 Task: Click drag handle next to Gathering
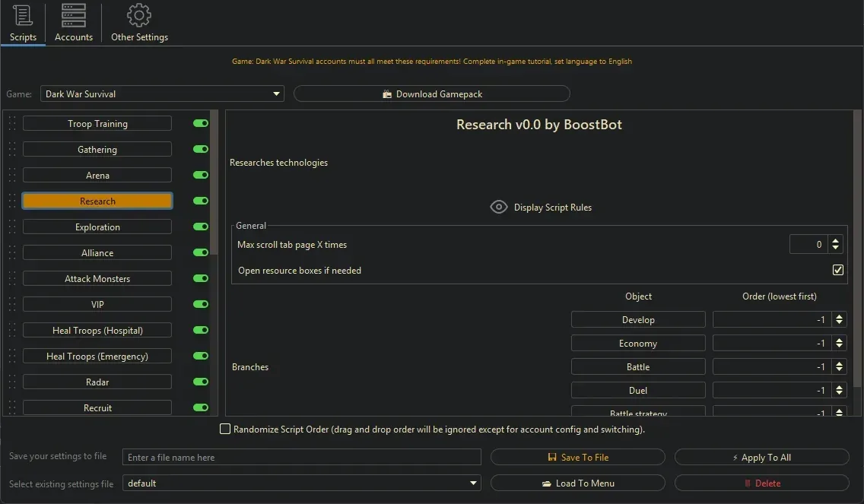tap(12, 149)
